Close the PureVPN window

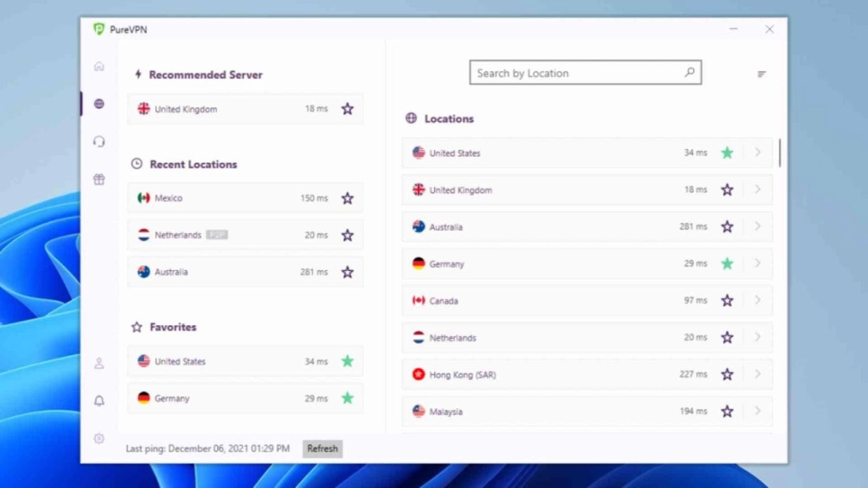point(770,30)
